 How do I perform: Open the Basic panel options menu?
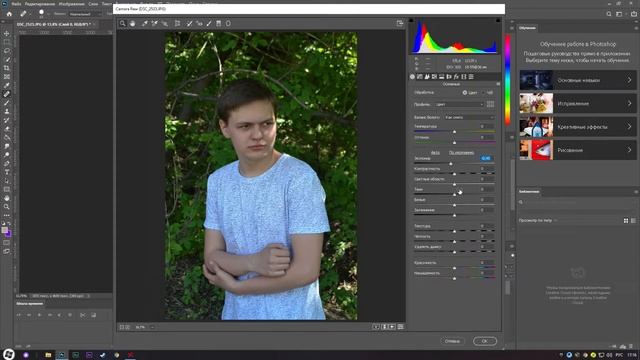498,84
